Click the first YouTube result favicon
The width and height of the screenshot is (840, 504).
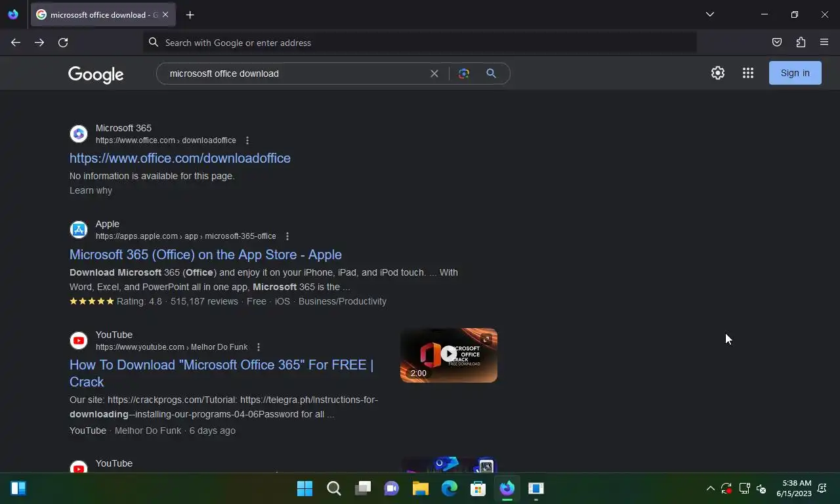[79, 341]
